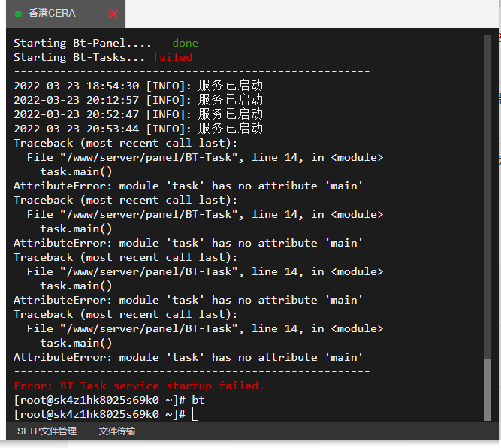Click the 'Starting Bt-Tasks...' text
Screen dimensions: 501x448
tap(79, 57)
